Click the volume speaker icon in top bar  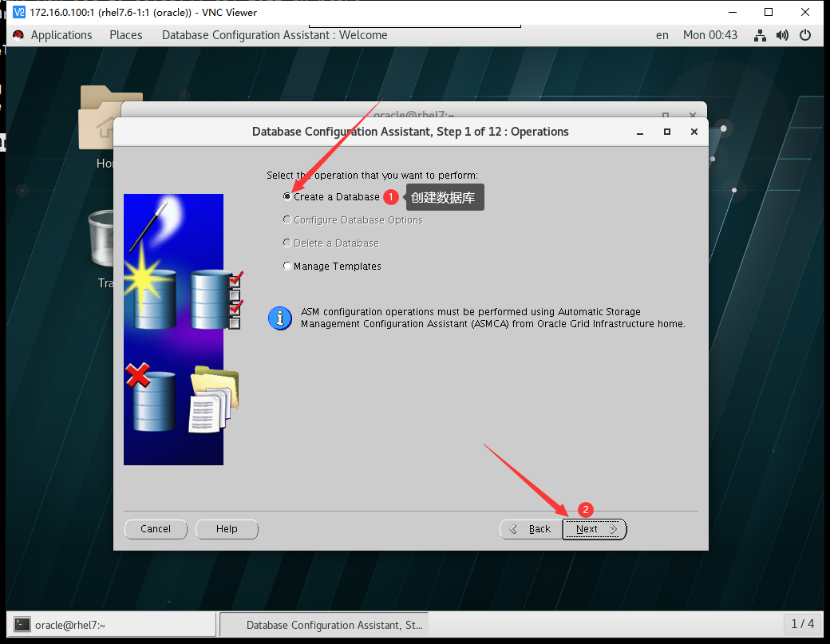click(782, 35)
